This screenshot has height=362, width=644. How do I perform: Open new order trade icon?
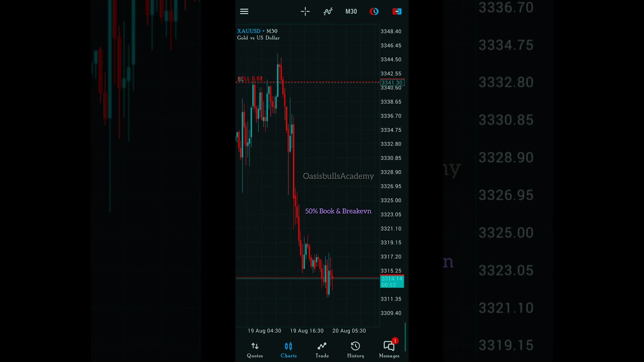397,12
